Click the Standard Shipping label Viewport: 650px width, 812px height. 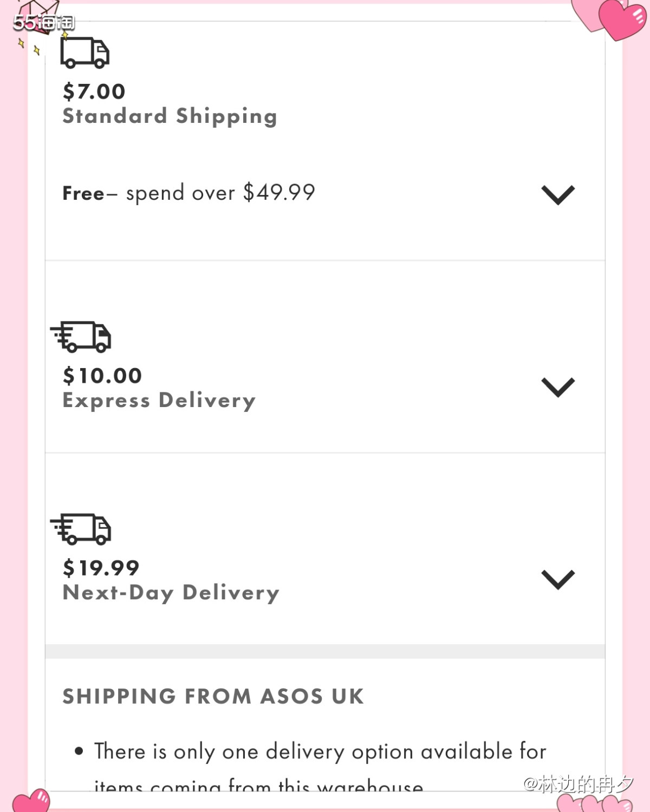tap(170, 116)
